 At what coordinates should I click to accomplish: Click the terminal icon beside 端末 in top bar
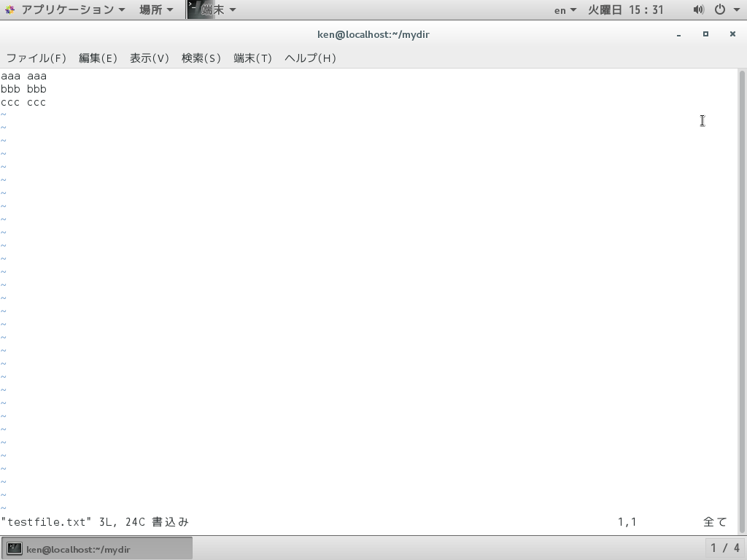click(x=194, y=9)
